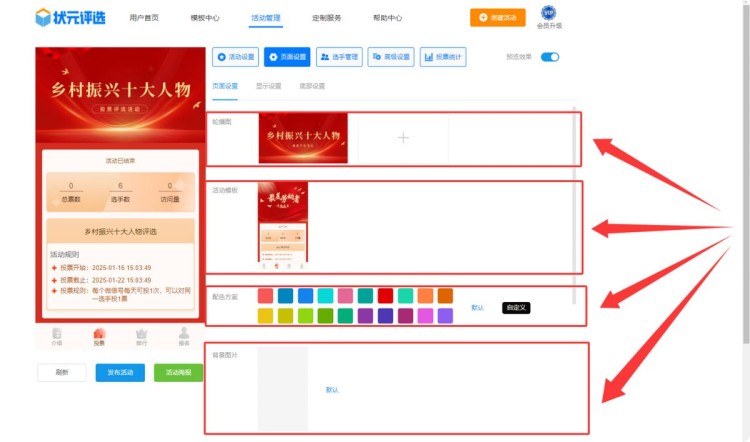
Task: Click the 状元评选 logo
Action: click(x=70, y=17)
